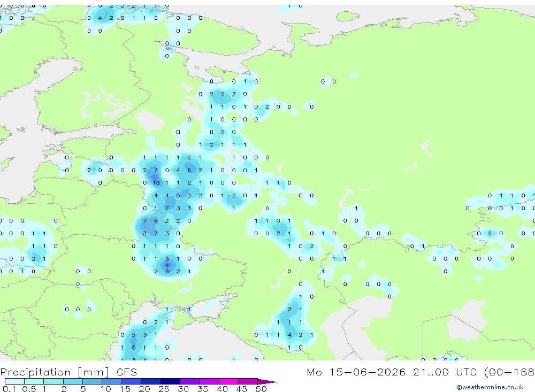Screen dimensions: 535x392
Task: Click the legend label '15'
Action: pos(125,389)
